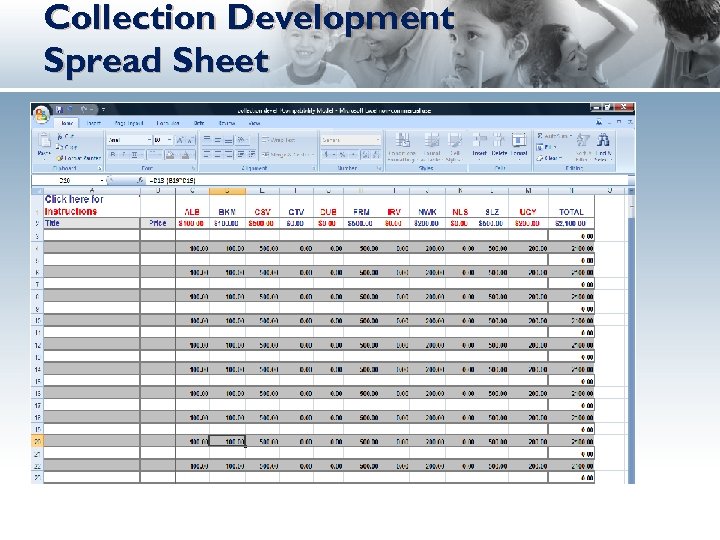Switch to the Data tab

click(199, 123)
